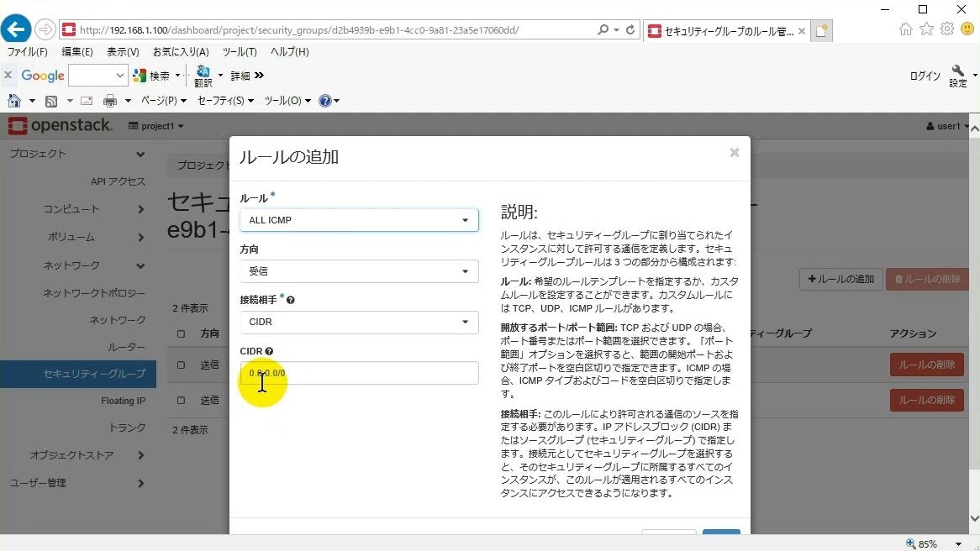Click the CIDR input field

[359, 373]
